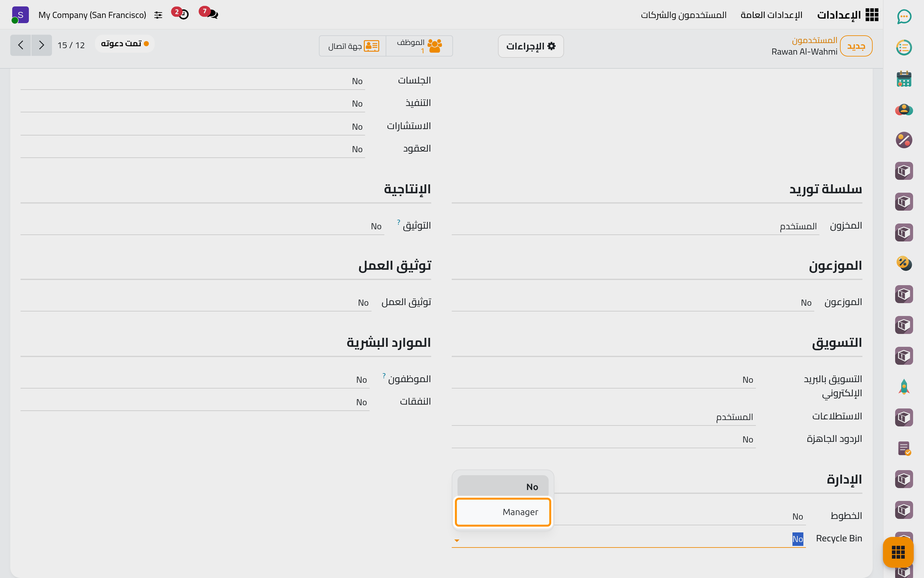Click the 12 / 15 pager counter

pyautogui.click(x=71, y=45)
